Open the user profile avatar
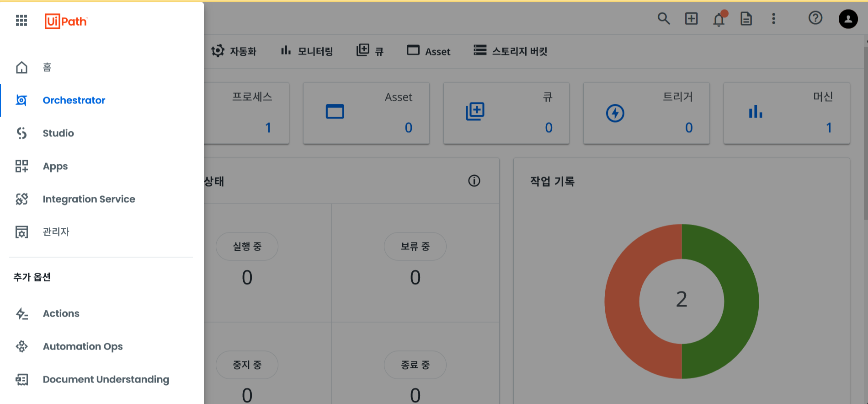Screen dimensions: 868x404 pos(848,19)
